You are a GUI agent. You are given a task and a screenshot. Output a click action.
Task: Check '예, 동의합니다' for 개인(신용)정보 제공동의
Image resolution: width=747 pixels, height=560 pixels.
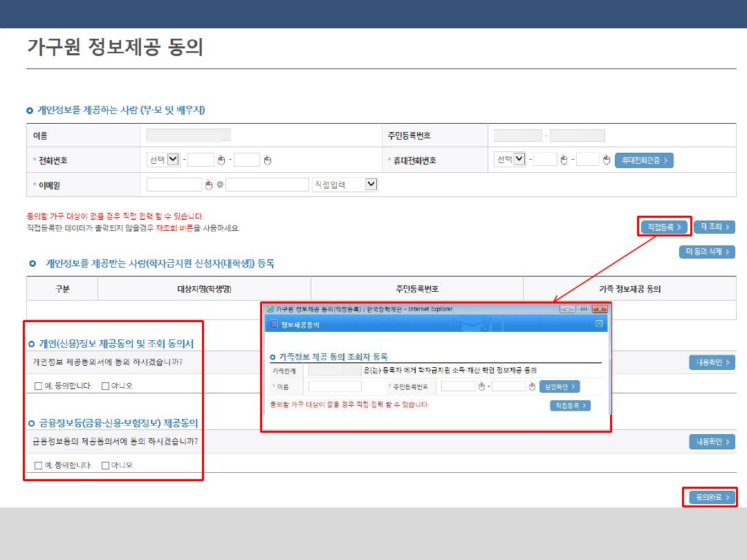click(x=39, y=386)
